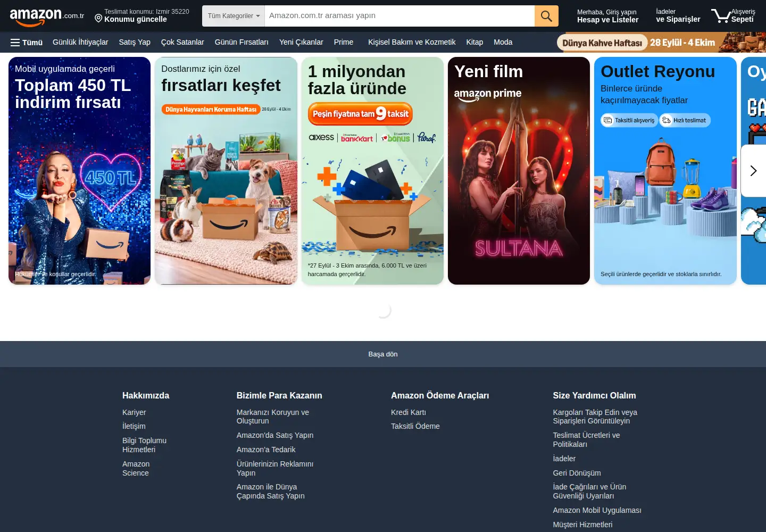The width and height of the screenshot is (766, 532).
Task: Open Çok Satanlar nav item
Action: [182, 42]
